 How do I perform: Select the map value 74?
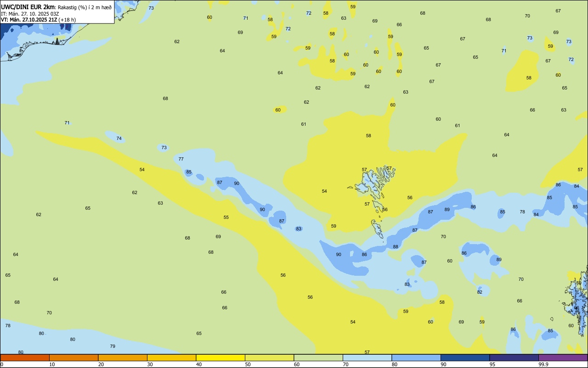click(x=119, y=138)
